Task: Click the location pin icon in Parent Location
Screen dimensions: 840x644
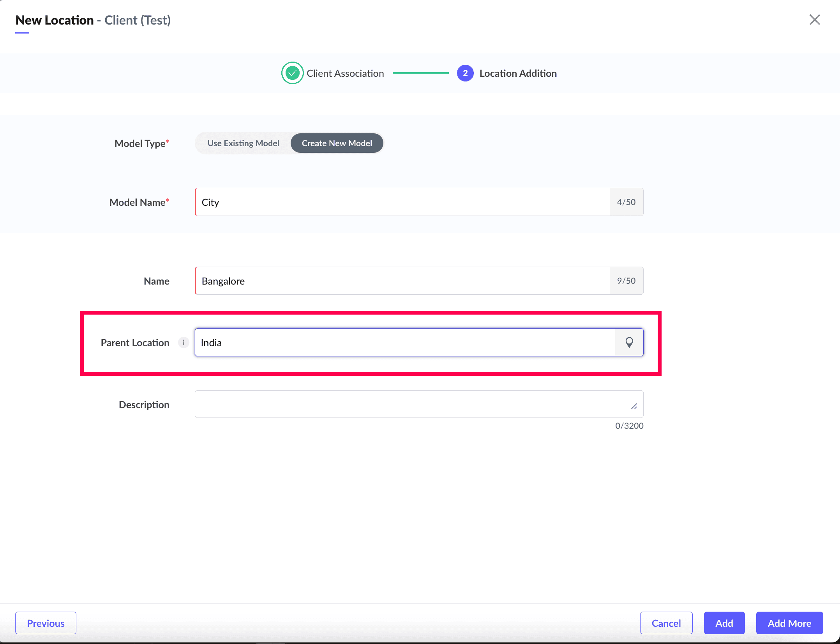Action: click(629, 342)
